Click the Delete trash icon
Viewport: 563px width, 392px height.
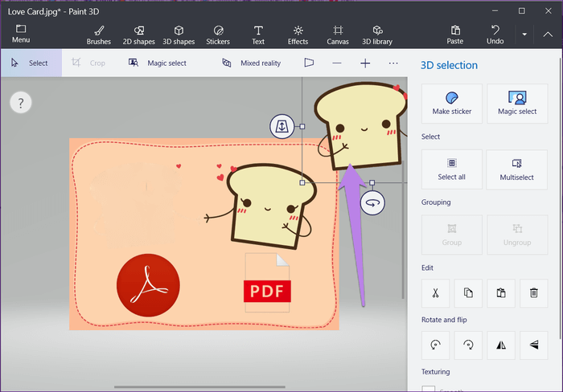[x=534, y=293]
